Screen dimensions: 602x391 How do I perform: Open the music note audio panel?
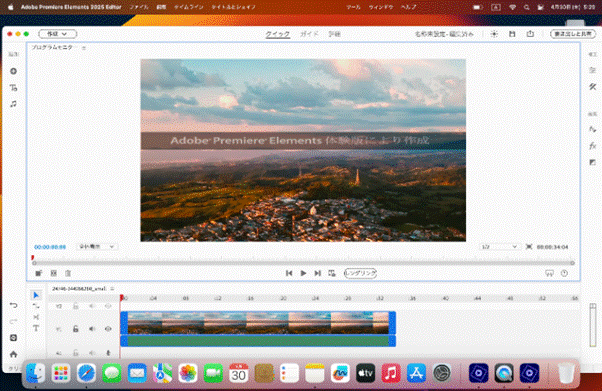click(x=13, y=104)
